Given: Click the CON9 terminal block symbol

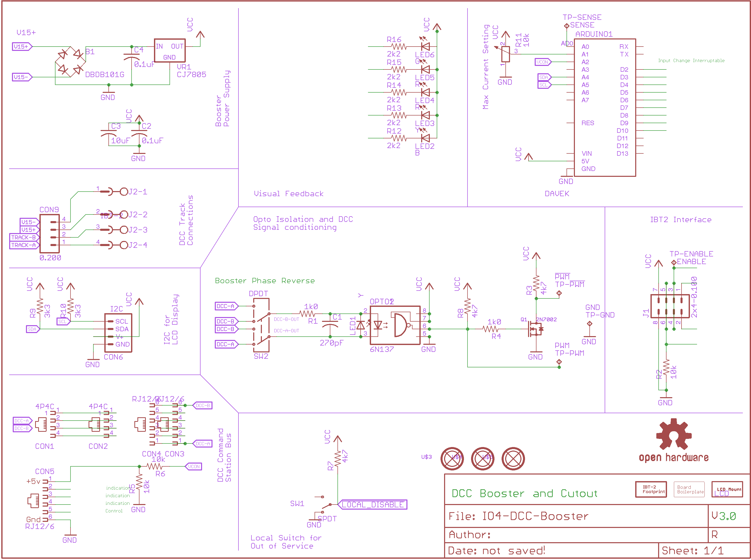Looking at the screenshot, I should tap(50, 233).
